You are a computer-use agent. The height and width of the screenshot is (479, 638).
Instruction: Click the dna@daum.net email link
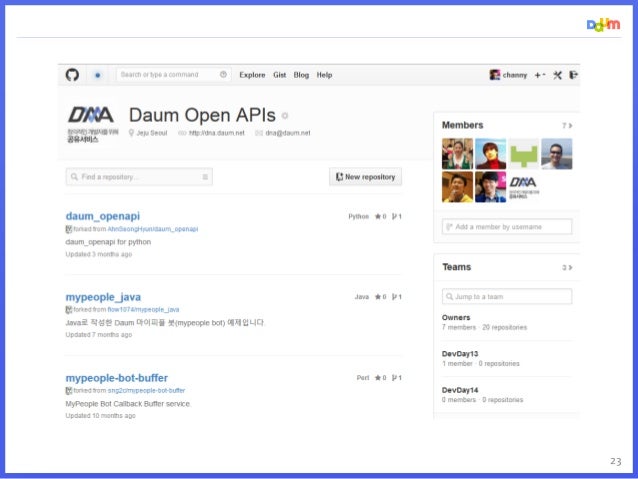tap(288, 133)
